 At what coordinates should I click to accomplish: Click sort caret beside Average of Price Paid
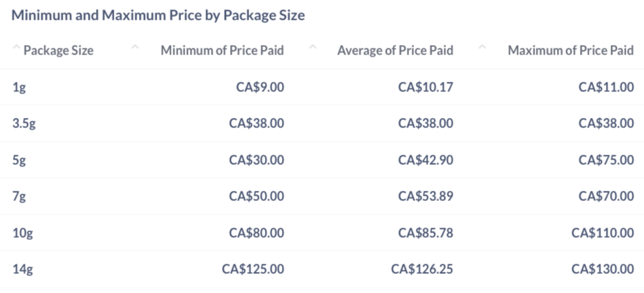point(312,48)
